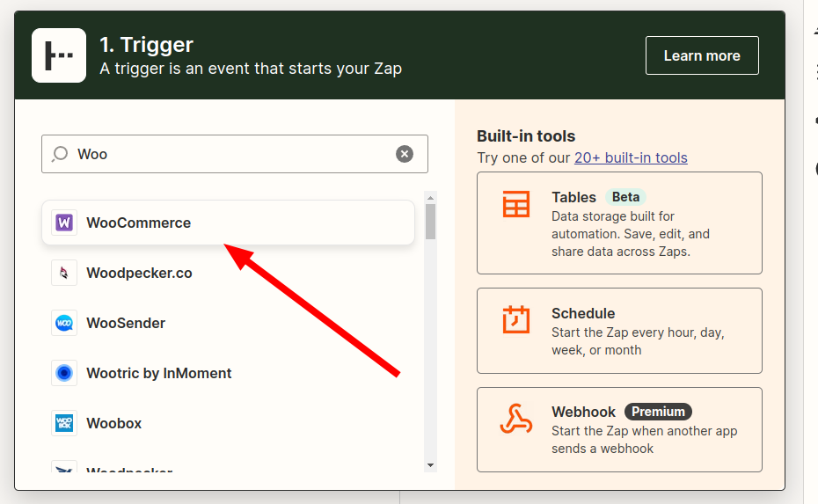Screen dimensions: 818x504
Task: Click the orange Tables grid icon
Action: click(x=516, y=204)
